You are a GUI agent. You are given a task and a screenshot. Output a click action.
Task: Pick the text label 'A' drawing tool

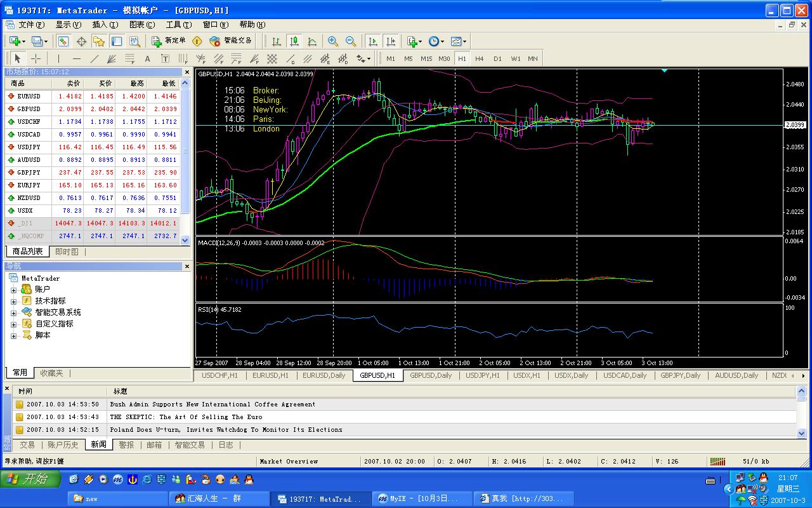click(x=148, y=58)
